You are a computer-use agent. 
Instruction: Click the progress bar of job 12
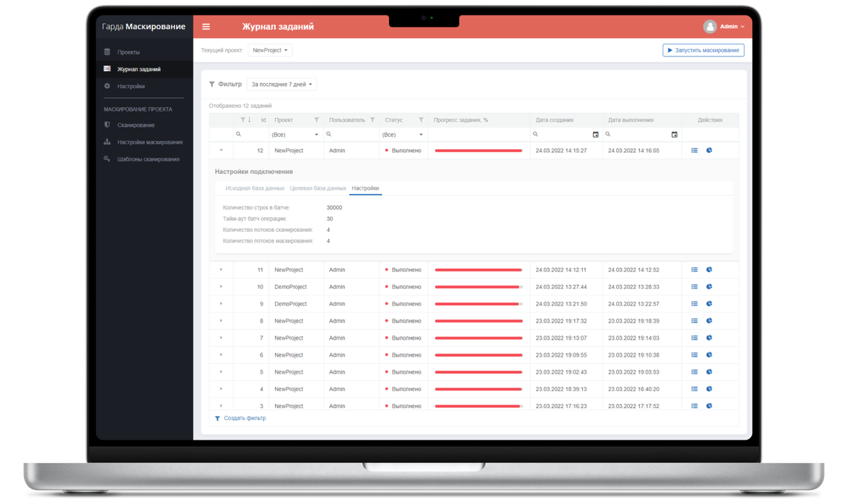[x=479, y=150]
